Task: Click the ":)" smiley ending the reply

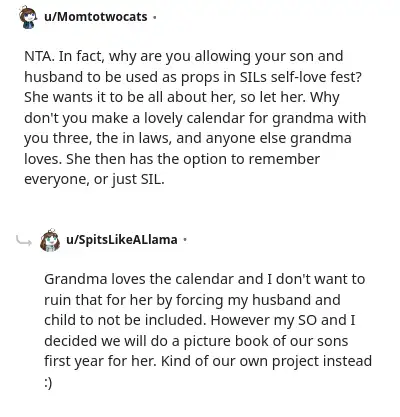Action: click(48, 383)
